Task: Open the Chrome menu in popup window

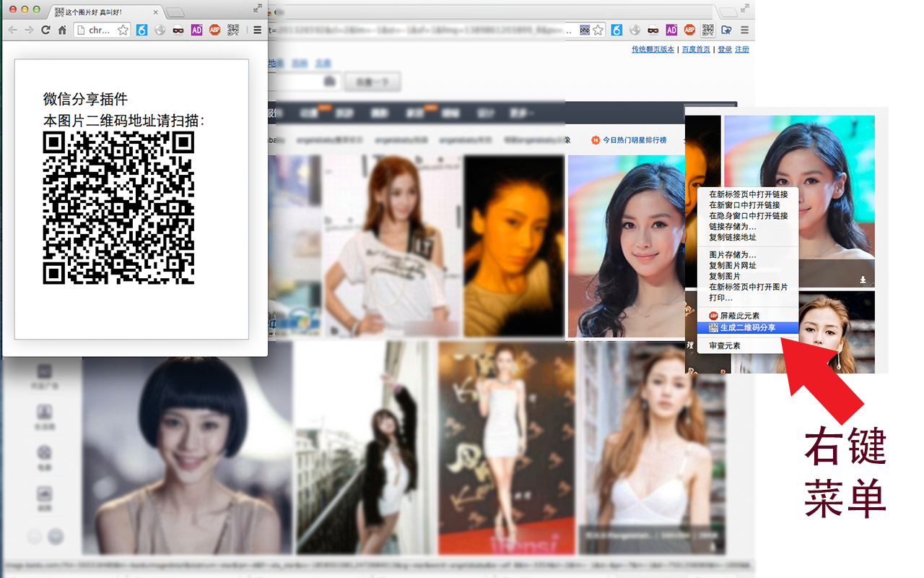Action: (257, 30)
